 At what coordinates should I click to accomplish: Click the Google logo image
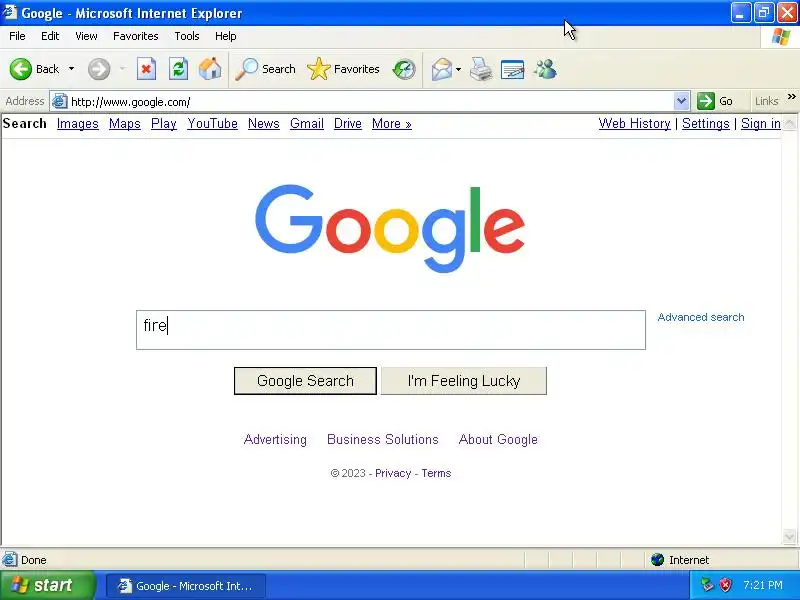tap(390, 228)
